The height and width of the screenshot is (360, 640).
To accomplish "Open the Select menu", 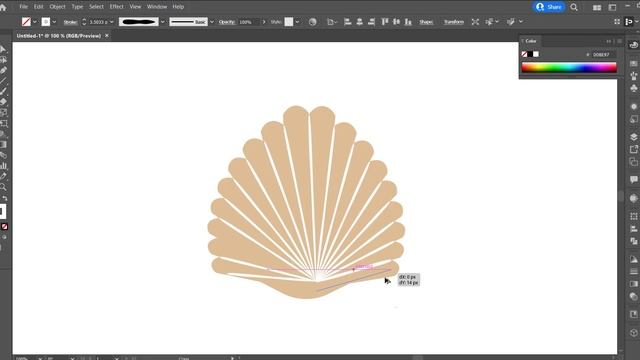I will pos(96,7).
